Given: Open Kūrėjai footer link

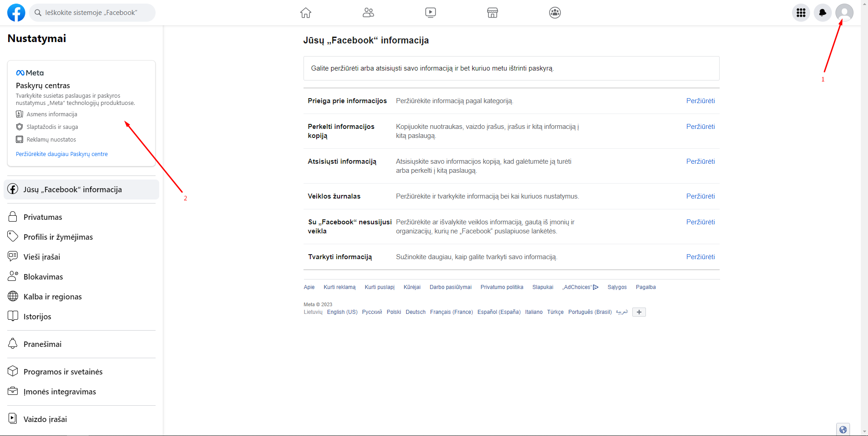Looking at the screenshot, I should [x=412, y=287].
